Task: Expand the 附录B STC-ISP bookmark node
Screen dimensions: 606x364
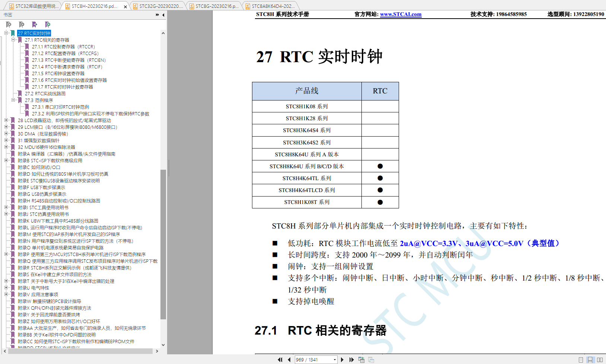Action: coord(6,160)
